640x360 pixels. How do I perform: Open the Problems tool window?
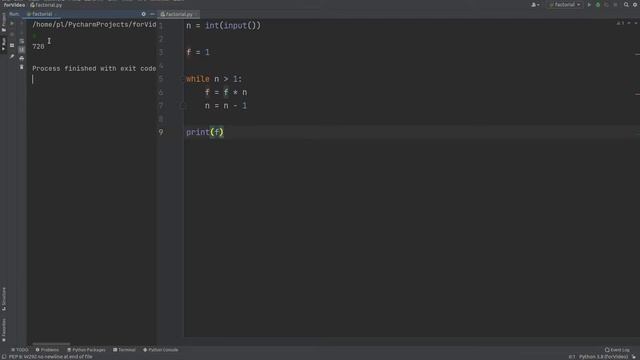pyautogui.click(x=47, y=350)
